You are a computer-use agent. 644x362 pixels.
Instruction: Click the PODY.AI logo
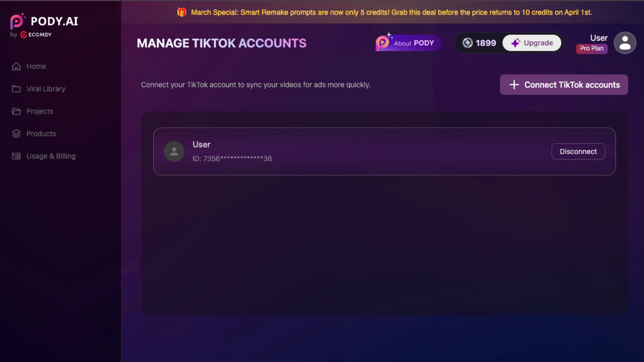click(x=44, y=25)
